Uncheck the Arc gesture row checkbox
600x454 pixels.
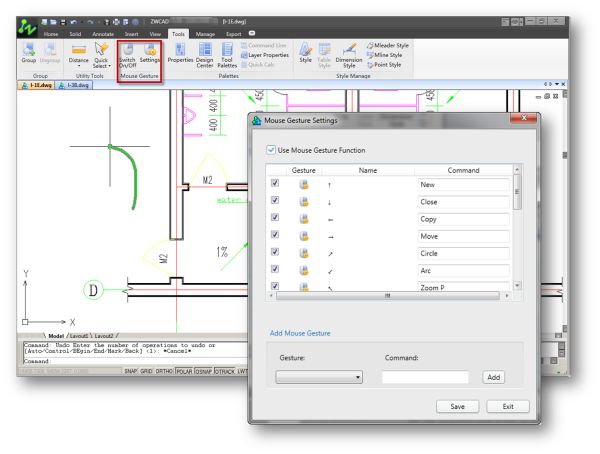[x=275, y=269]
